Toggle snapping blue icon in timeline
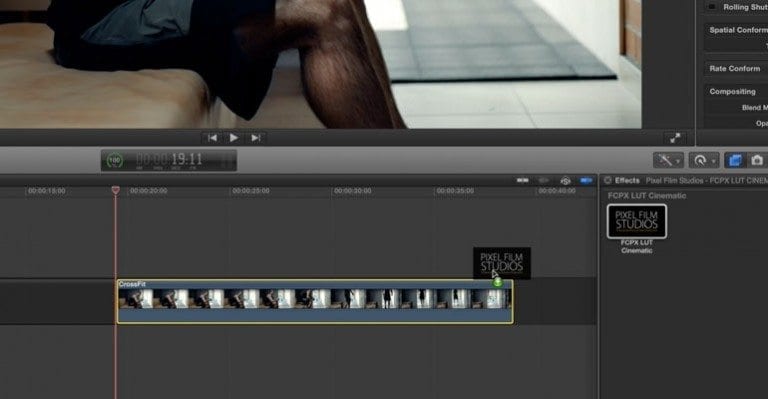 (586, 181)
